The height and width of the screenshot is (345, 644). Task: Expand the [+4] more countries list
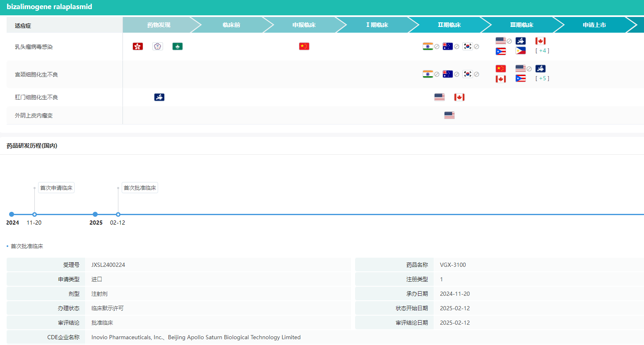[x=542, y=51]
